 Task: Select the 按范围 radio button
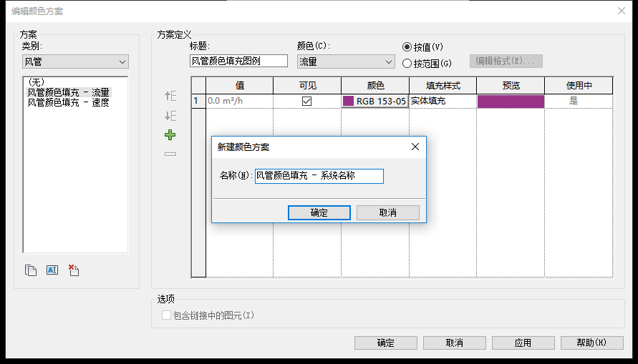click(x=407, y=64)
